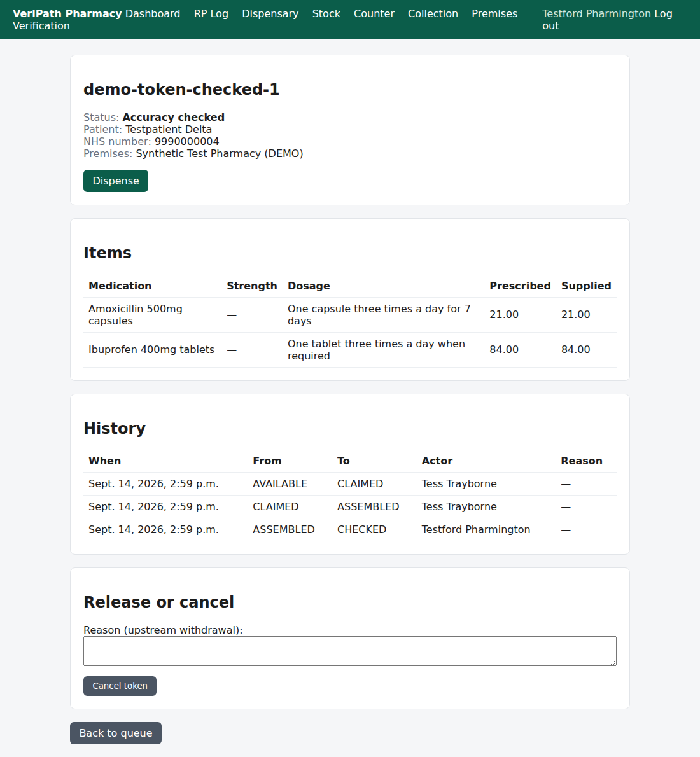The width and height of the screenshot is (700, 757).
Task: Click the Testford Pharmington name in navbar
Action: (x=597, y=13)
